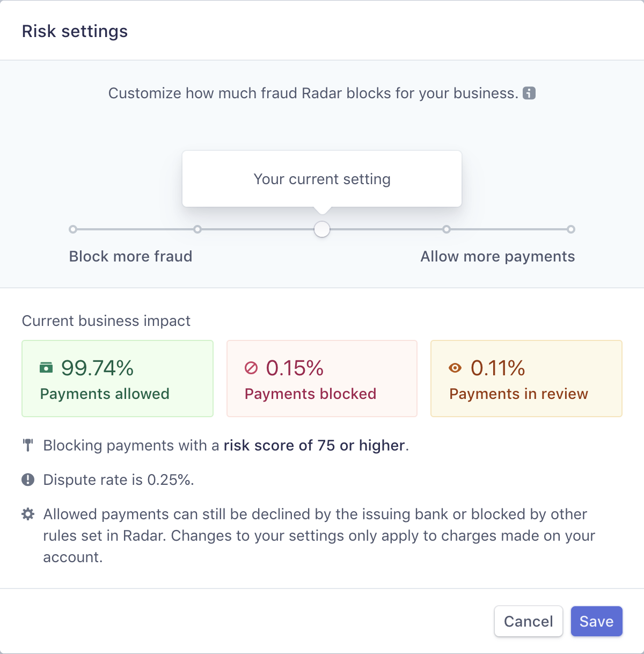Open the 99.74% Payments allowed card

[x=118, y=379]
